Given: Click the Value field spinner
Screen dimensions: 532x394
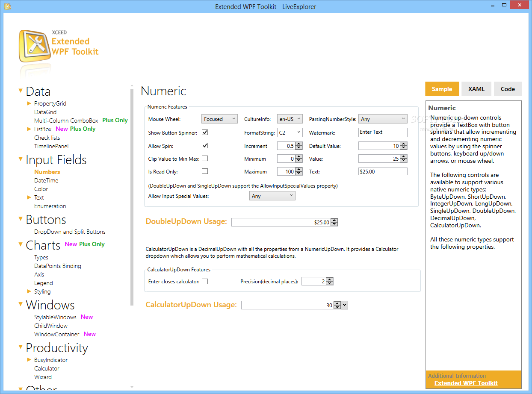Looking at the screenshot, I should point(403,159).
